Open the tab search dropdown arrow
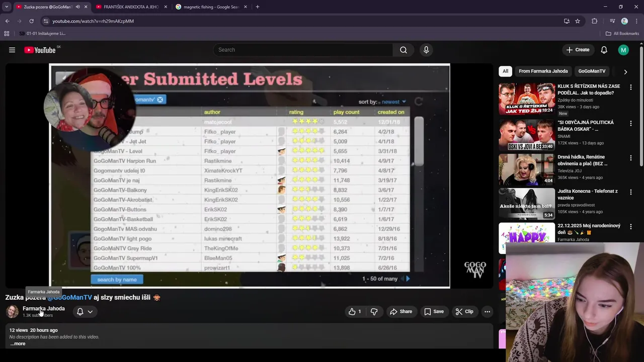Image resolution: width=644 pixels, height=362 pixels. pyautogui.click(x=7, y=7)
